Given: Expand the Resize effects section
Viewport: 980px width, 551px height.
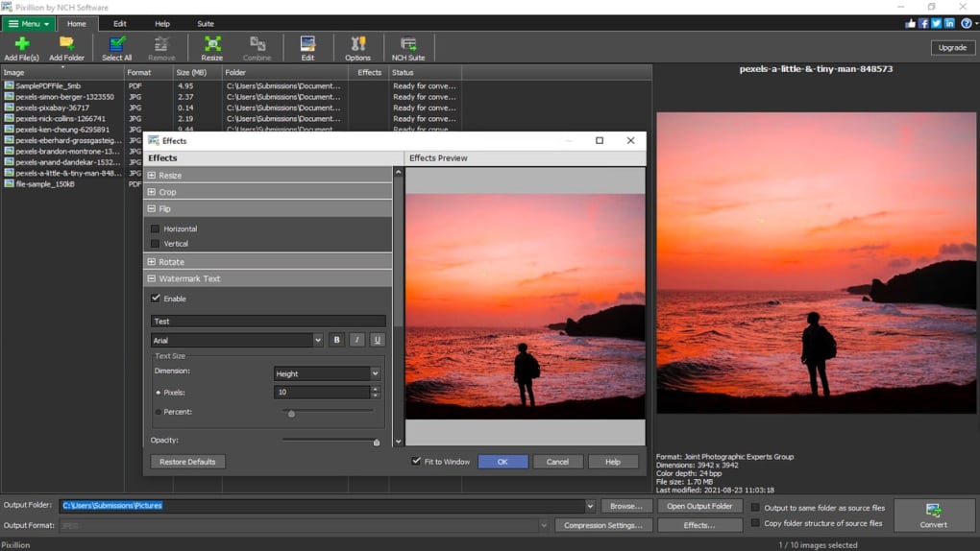Looking at the screenshot, I should coord(152,176).
